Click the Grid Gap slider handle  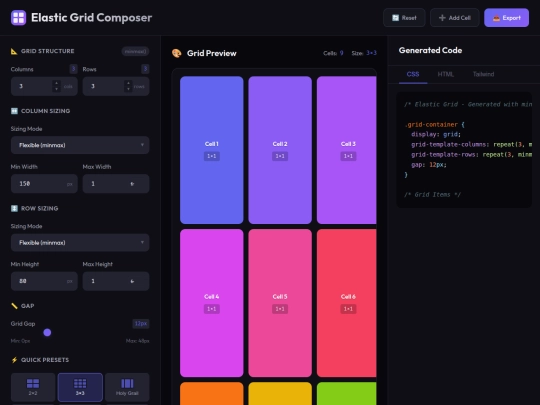coord(47,332)
